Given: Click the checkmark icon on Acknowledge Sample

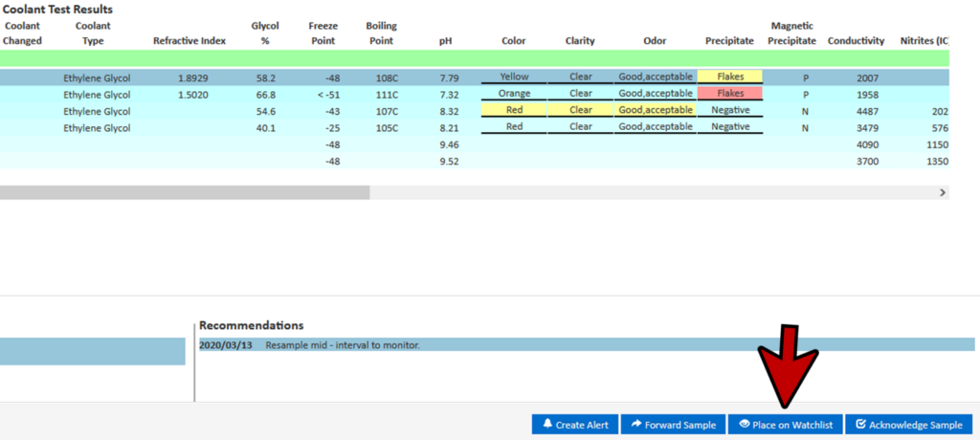Looking at the screenshot, I should click(x=860, y=425).
